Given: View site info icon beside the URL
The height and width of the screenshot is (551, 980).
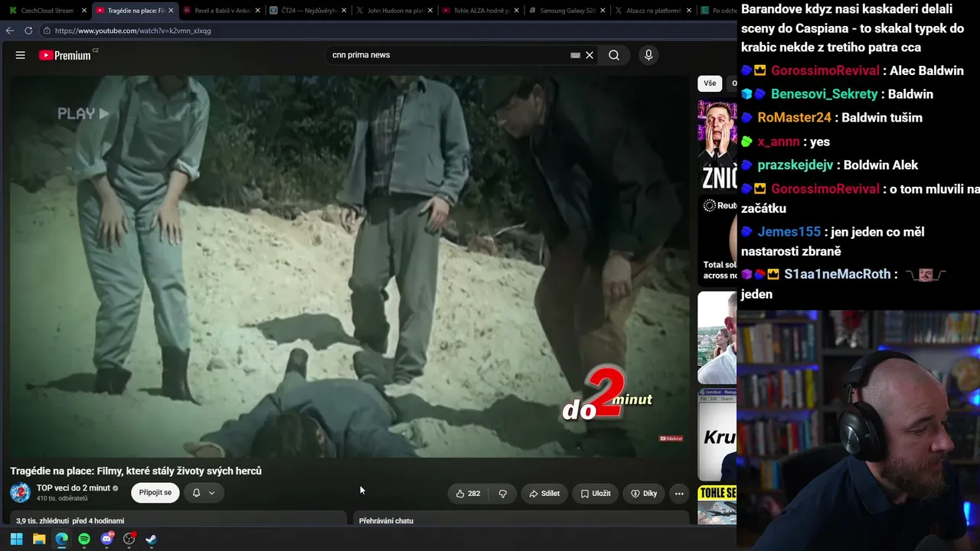Looking at the screenshot, I should tap(47, 31).
